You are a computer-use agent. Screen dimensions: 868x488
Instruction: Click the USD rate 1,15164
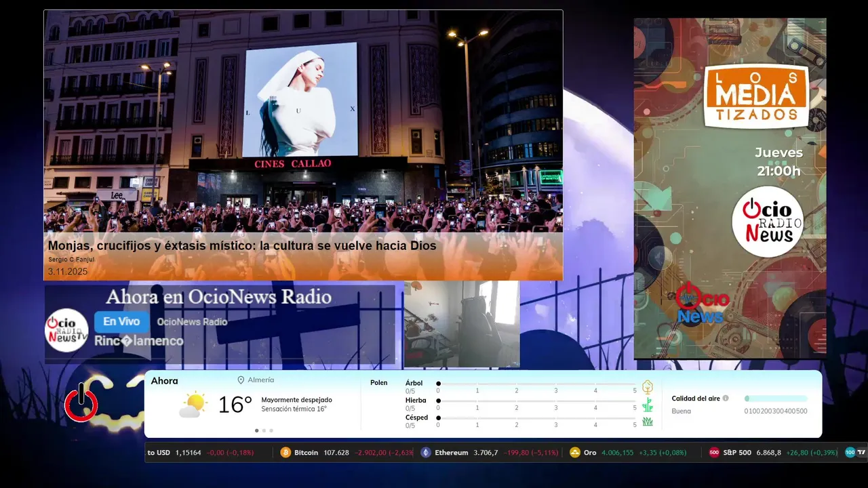point(188,452)
